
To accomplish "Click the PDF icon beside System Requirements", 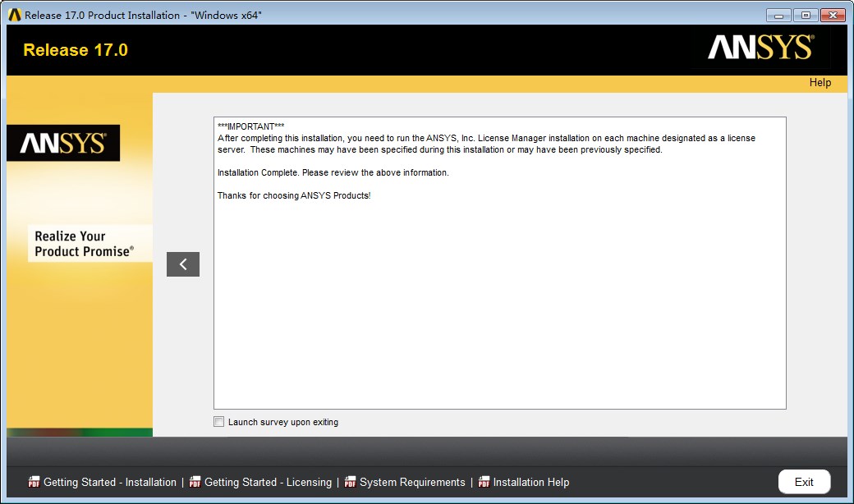I will [x=350, y=483].
